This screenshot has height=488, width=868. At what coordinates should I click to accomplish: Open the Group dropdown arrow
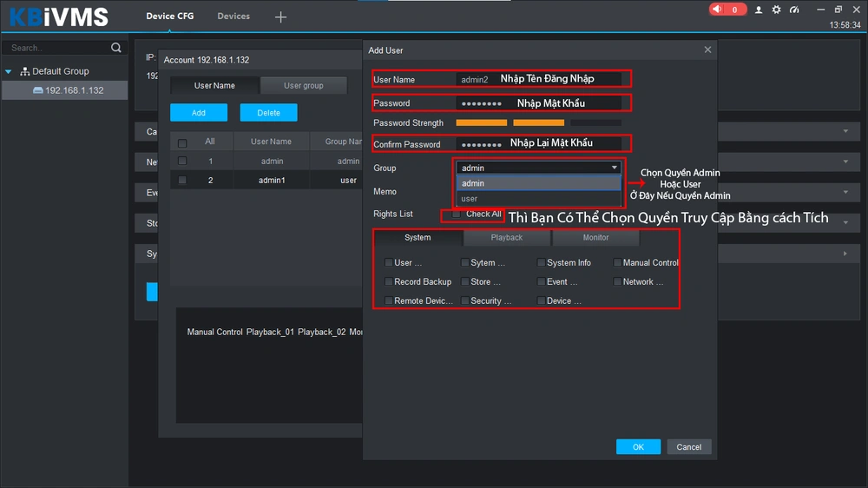[x=615, y=168]
